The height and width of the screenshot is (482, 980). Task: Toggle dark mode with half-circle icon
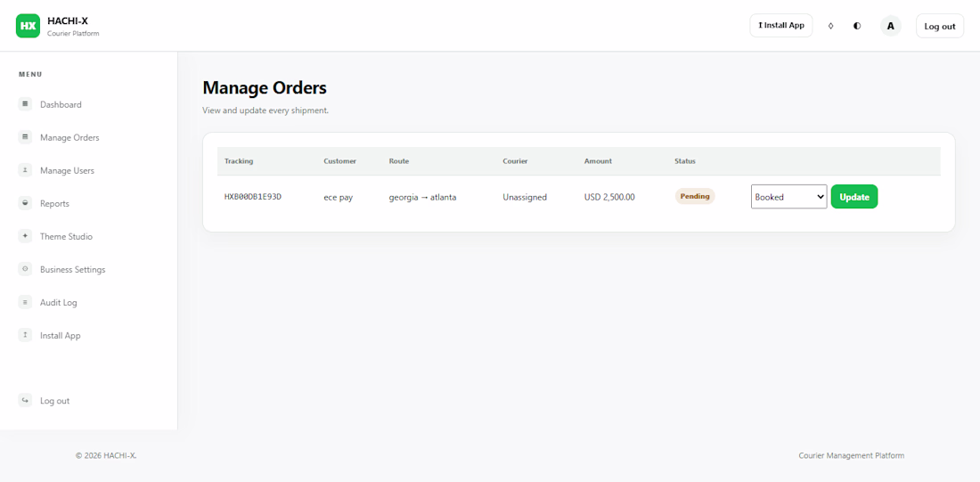857,26
